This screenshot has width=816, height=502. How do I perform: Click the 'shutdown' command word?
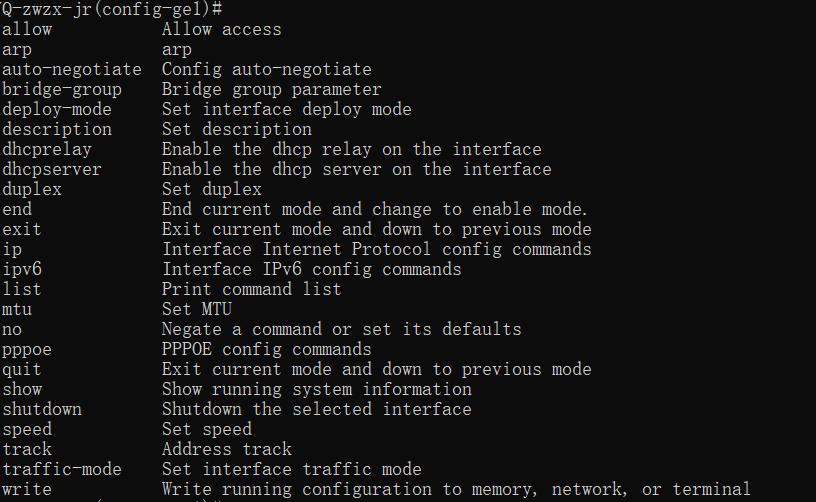[42, 409]
